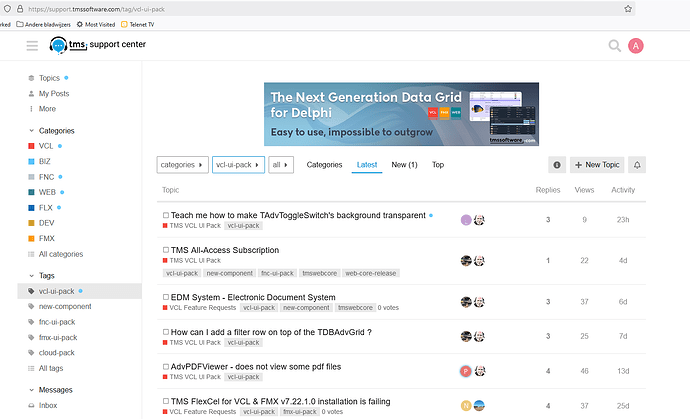Click the Next Generation Data Grid banner
The height and width of the screenshot is (419, 690).
(401, 114)
